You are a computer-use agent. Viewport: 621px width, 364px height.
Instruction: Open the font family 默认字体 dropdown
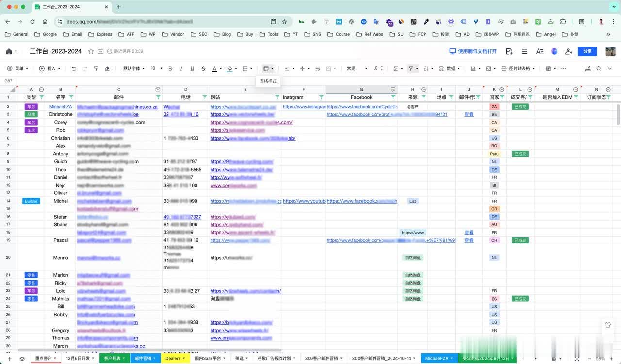(x=134, y=69)
